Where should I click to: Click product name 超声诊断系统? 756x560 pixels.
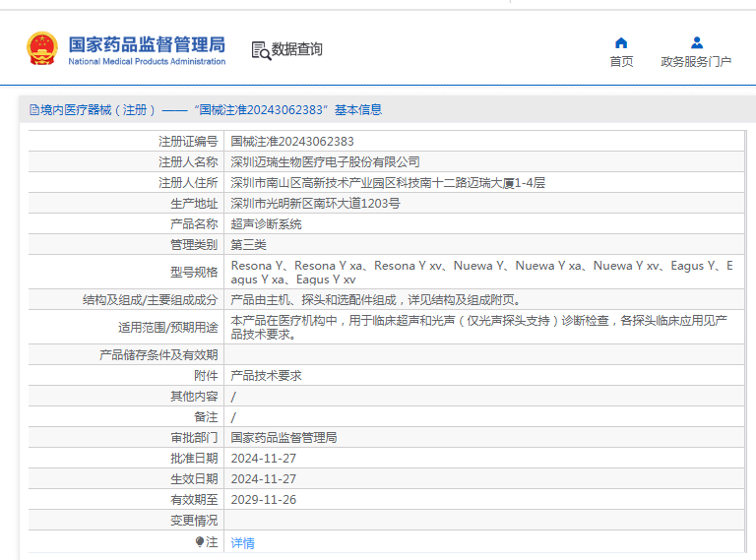click(x=266, y=224)
